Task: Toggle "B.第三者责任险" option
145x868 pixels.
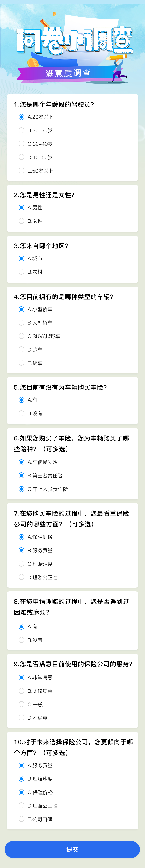Action: tap(21, 476)
